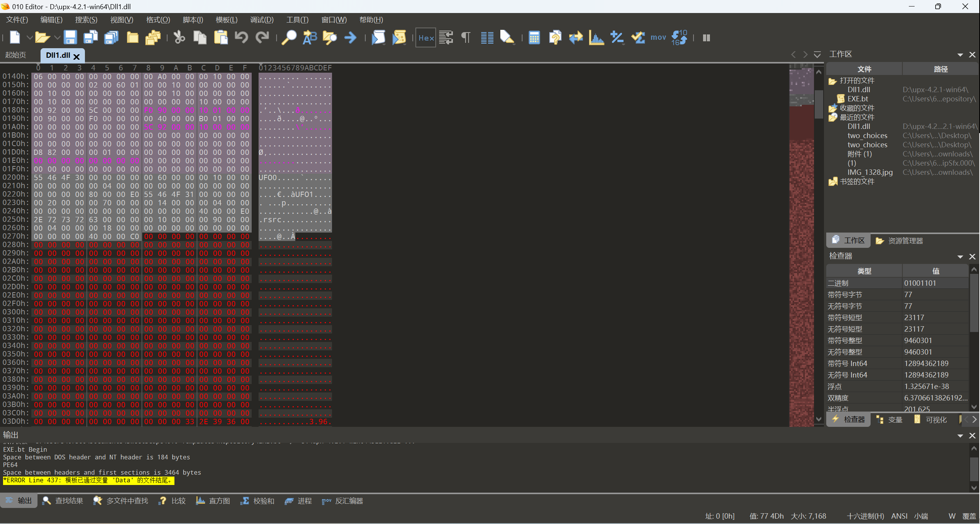Open Find with the magnifier icon
This screenshot has height=524, width=980.
(x=289, y=37)
